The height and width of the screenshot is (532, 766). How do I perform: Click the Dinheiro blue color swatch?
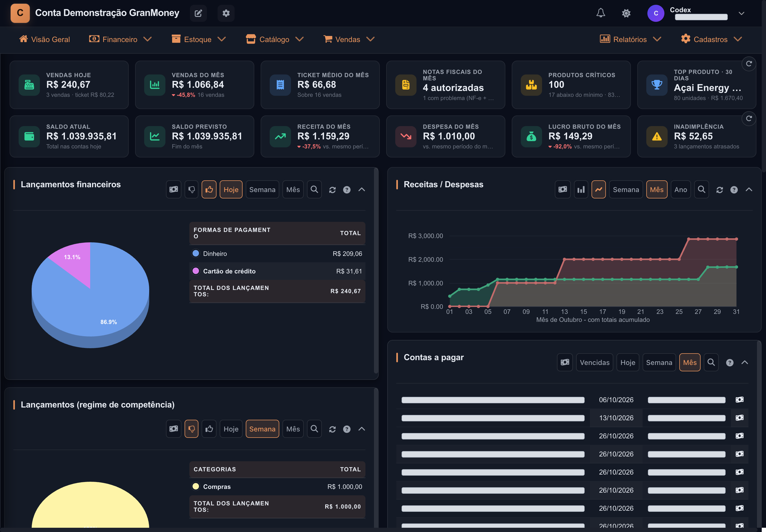point(196,253)
